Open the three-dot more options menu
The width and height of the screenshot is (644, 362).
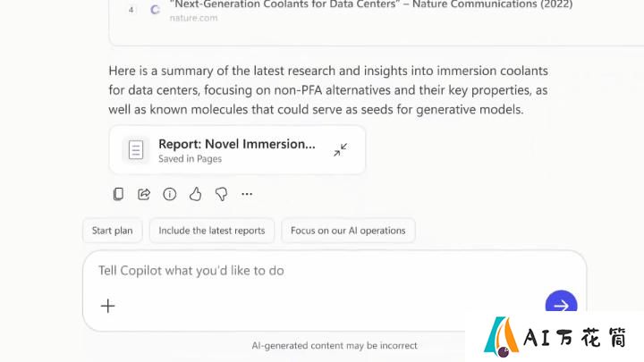pyautogui.click(x=247, y=194)
